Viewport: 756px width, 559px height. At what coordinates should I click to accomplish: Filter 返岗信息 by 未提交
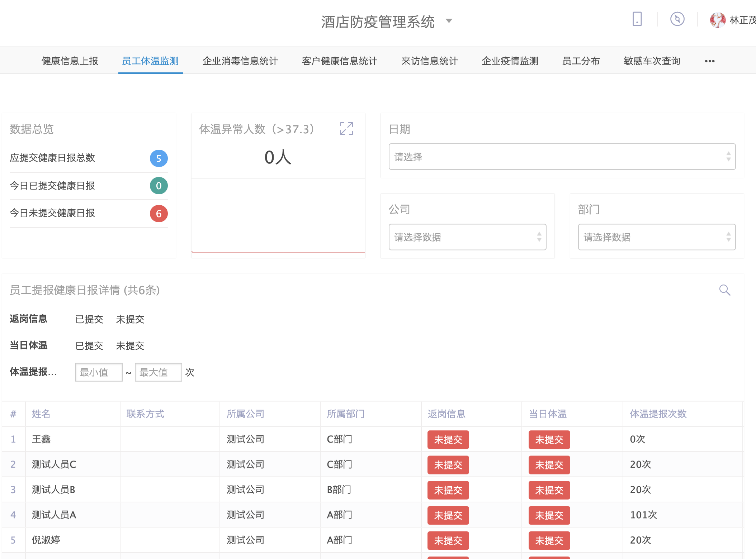coord(130,319)
